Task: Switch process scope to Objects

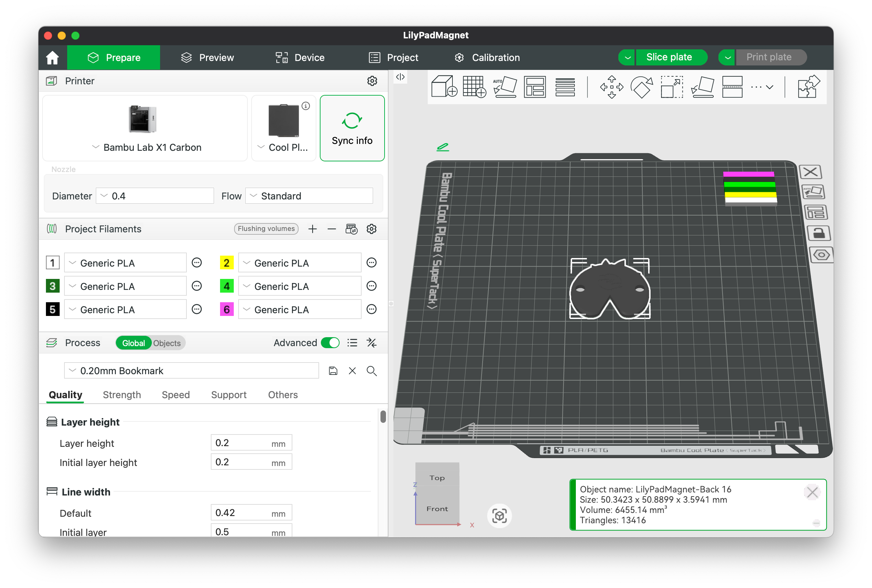Action: pos(167,343)
